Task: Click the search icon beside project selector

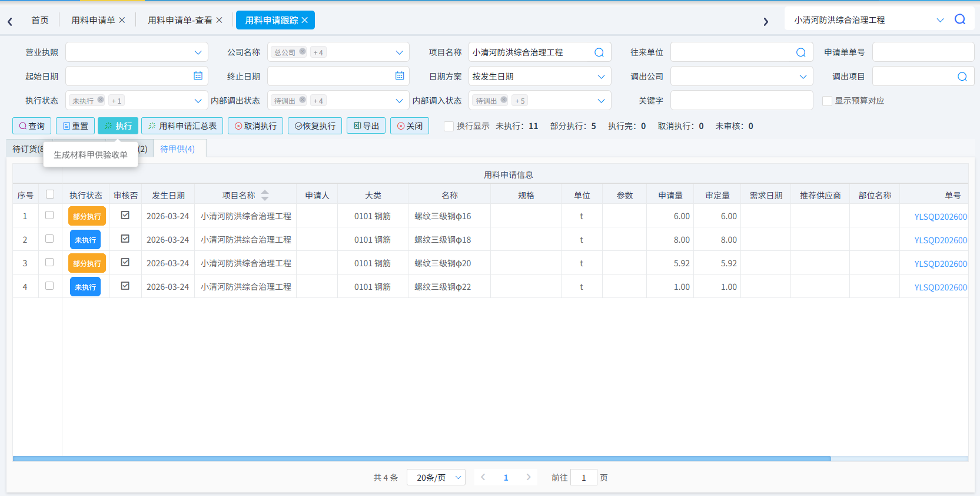Action: pyautogui.click(x=960, y=19)
